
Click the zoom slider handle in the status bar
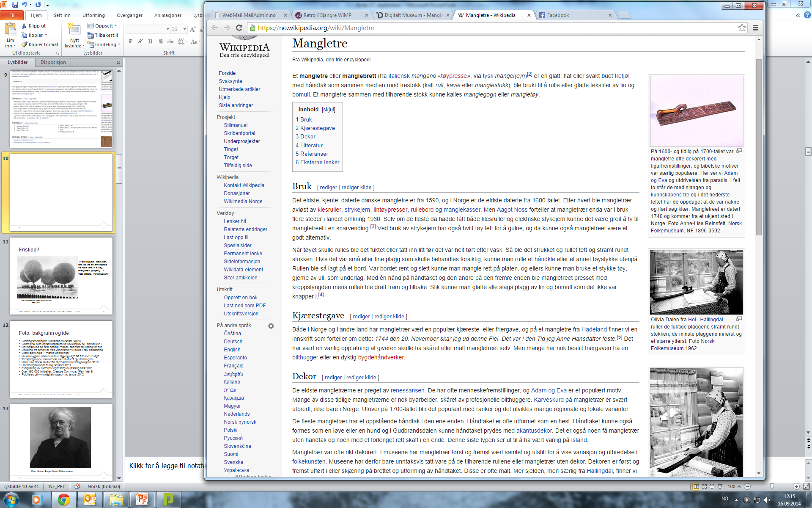772,486
